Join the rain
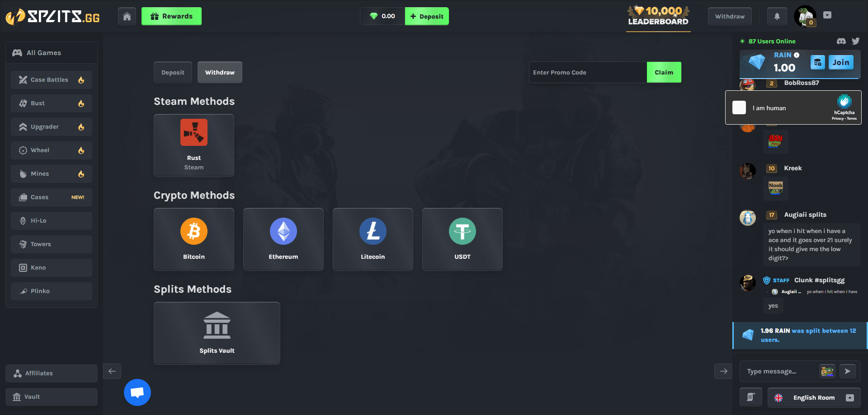This screenshot has width=868, height=415. (841, 62)
